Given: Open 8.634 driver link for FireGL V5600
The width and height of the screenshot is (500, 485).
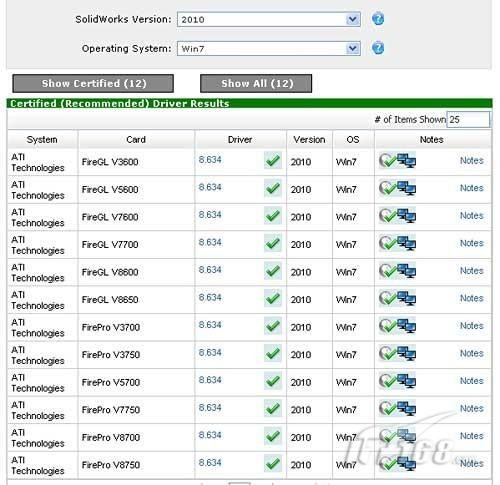Looking at the screenshot, I should coord(210,187).
